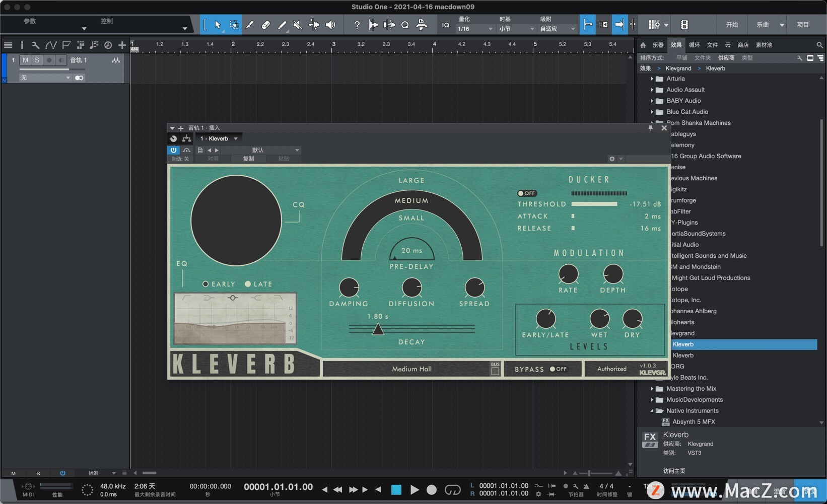Show track list hamburger icon
Image resolution: width=827 pixels, height=504 pixels.
pyautogui.click(x=8, y=45)
